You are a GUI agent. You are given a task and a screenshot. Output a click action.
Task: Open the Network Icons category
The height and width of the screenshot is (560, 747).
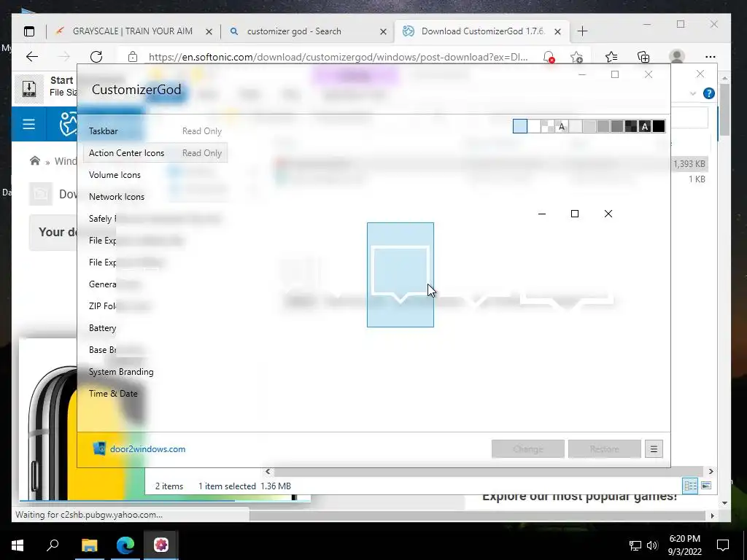116,197
